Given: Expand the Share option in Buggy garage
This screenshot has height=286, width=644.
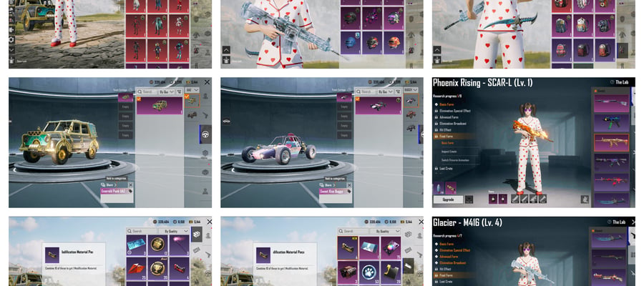Looking at the screenshot, I should (326, 185).
